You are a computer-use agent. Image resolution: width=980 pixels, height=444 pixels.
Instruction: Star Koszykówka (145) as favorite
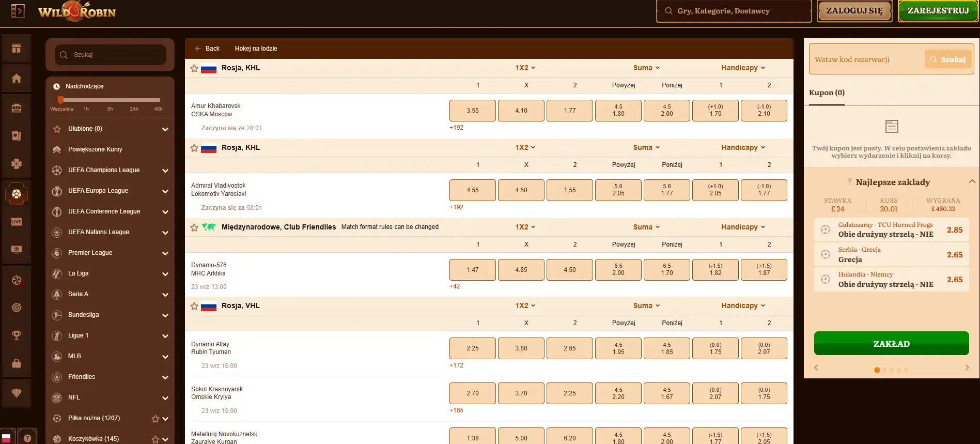[155, 439]
